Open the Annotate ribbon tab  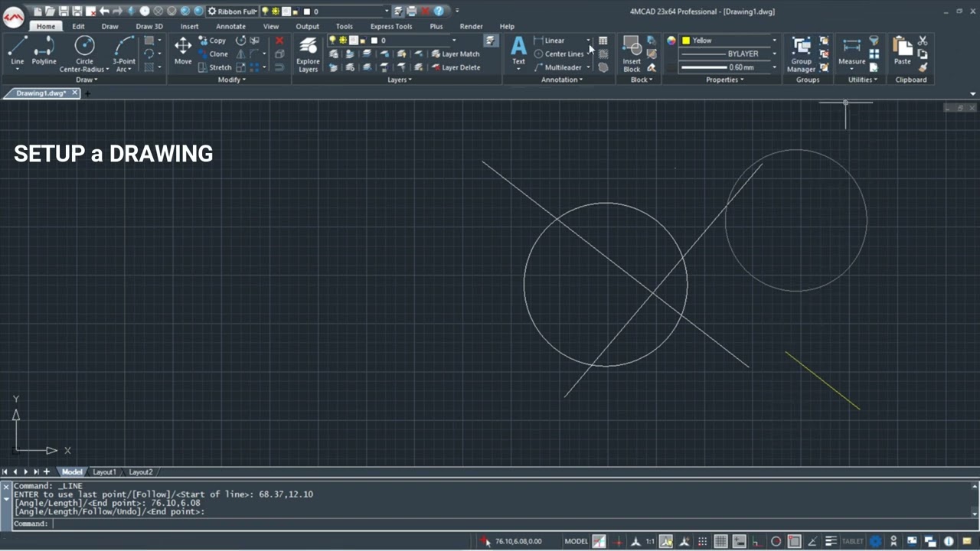click(x=230, y=26)
